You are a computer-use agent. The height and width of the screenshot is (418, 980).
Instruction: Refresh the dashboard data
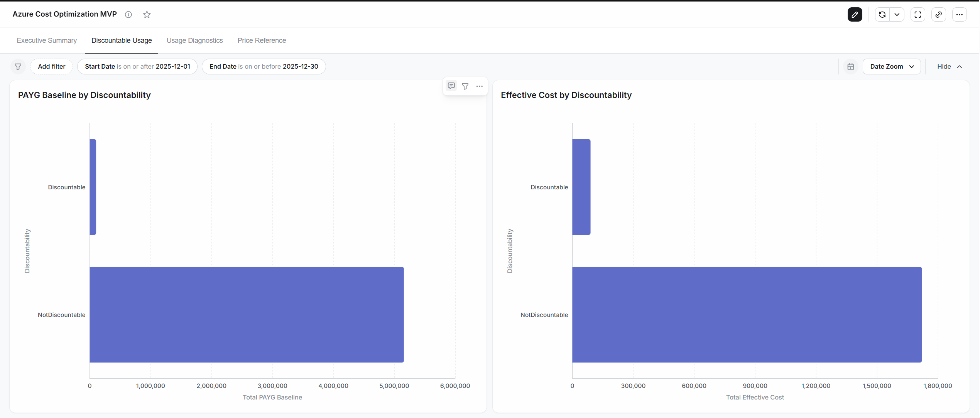tap(882, 15)
